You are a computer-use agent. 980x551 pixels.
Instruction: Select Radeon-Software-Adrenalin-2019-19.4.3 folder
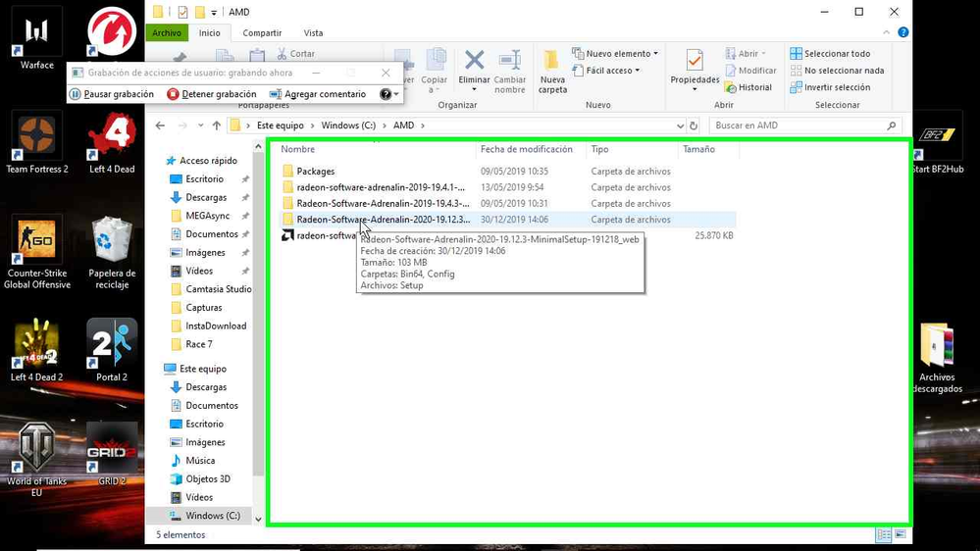tap(507, 204)
